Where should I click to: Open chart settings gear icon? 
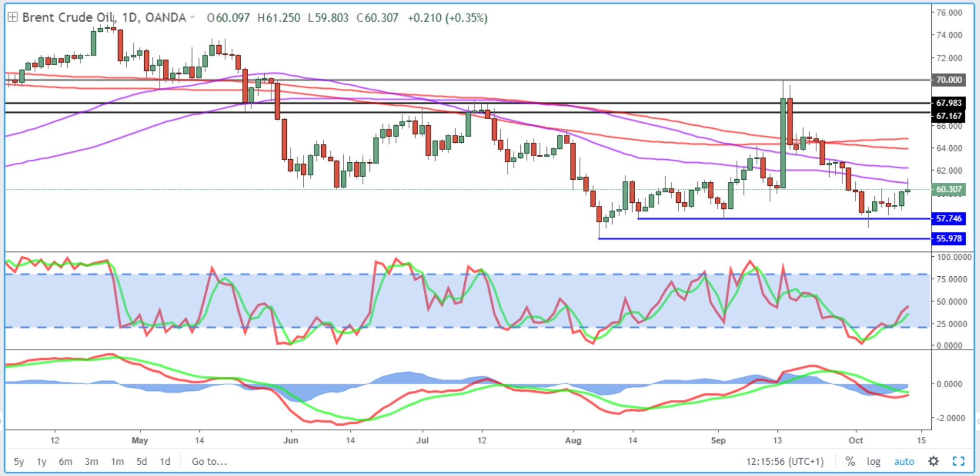pyautogui.click(x=934, y=461)
